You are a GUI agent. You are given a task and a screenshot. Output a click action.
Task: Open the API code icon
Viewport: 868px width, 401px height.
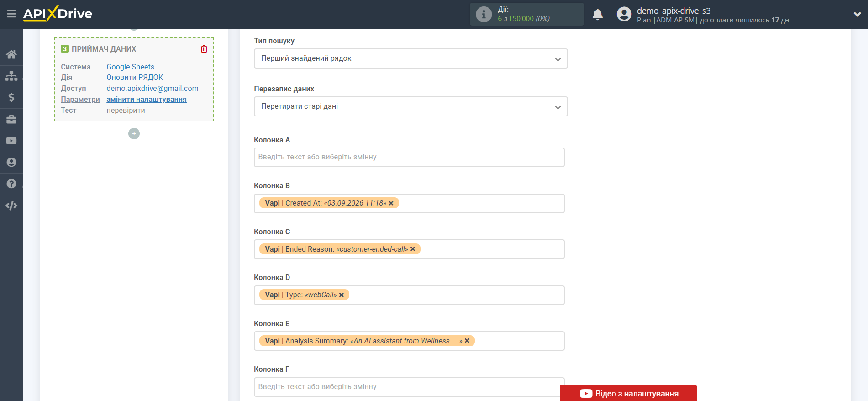click(x=11, y=206)
